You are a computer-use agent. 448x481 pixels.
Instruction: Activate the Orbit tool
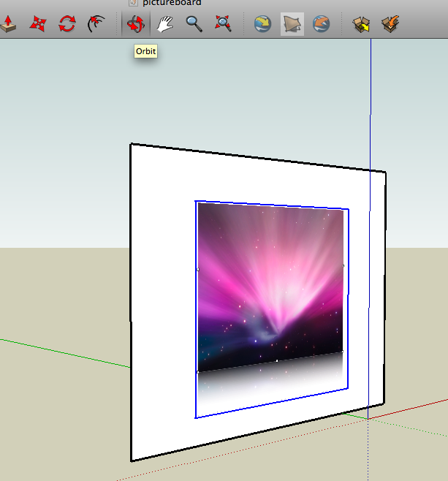136,24
